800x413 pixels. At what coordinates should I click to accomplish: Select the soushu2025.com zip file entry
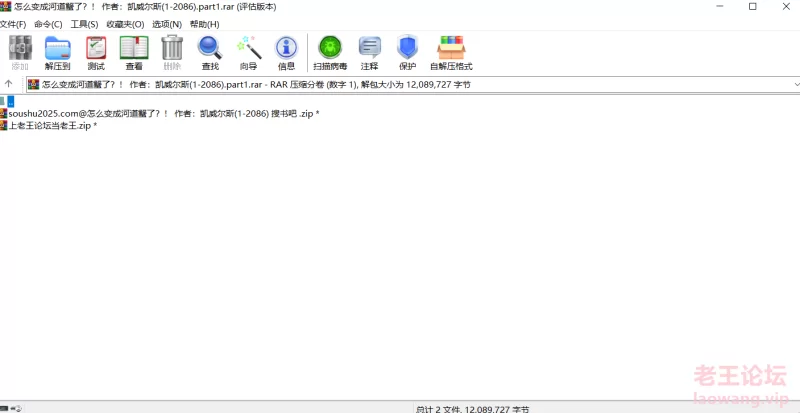[160, 113]
